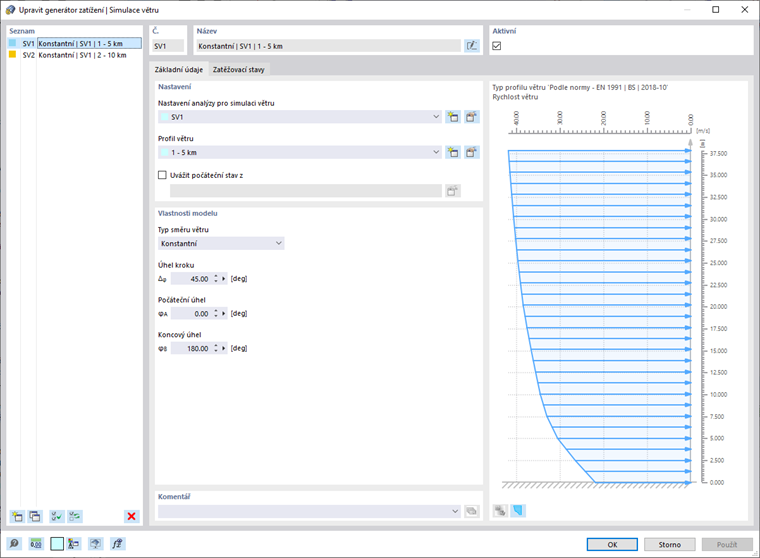
Task: Click the invert selection icon under Seznam
Action: [x=75, y=516]
